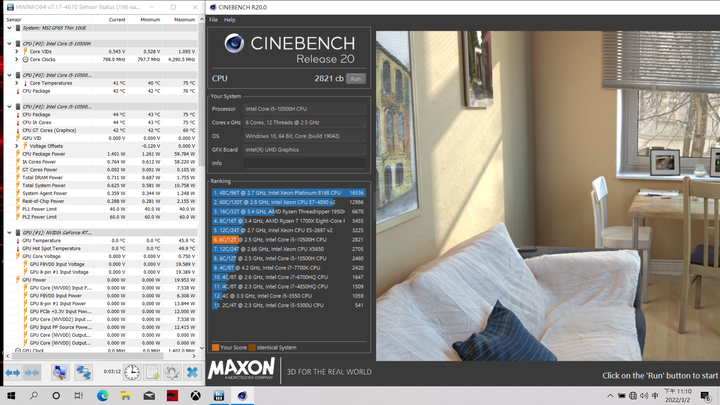This screenshot has width=720, height=405.
Task: Select ranking entry Xeon X5650
Action: pyautogui.click(x=289, y=249)
